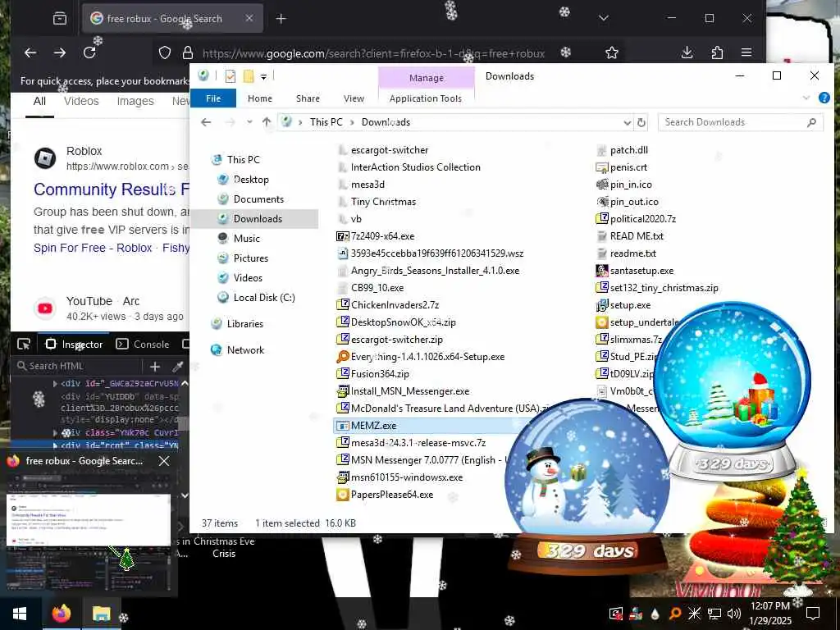Select the PapersPlease64.exe file
Screen dimensions: 840x630
[391, 495]
